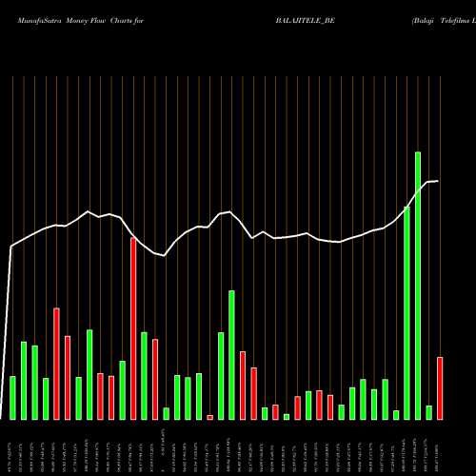
Task: Select the BALAJITELE_BE ticker symbol text
Action: 305,21
